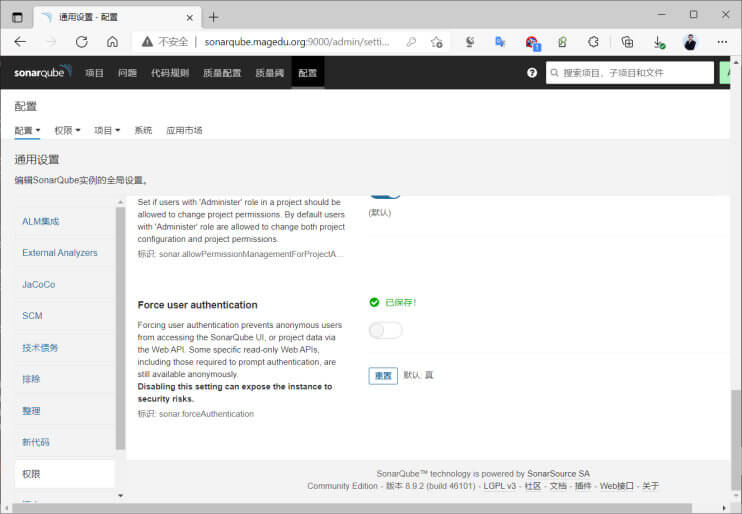Expand the 配置 submenu dropdown
Screen dimensions: 742x514
click(27, 130)
